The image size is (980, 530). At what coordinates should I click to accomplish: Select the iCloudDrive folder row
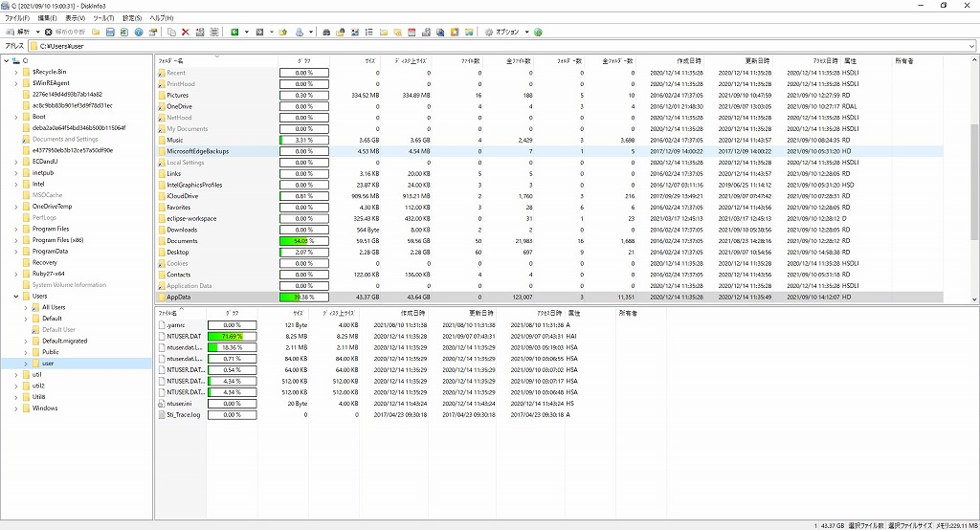548,195
